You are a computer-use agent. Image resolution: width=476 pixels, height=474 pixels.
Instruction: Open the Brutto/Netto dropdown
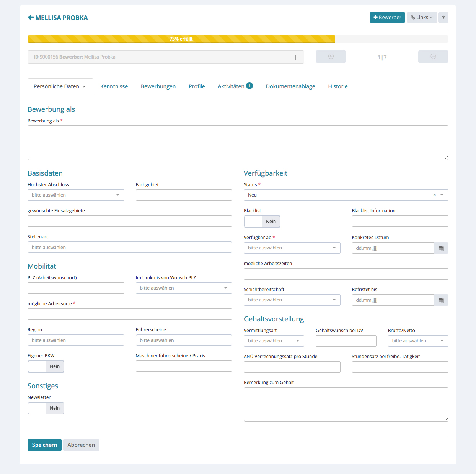pos(418,341)
